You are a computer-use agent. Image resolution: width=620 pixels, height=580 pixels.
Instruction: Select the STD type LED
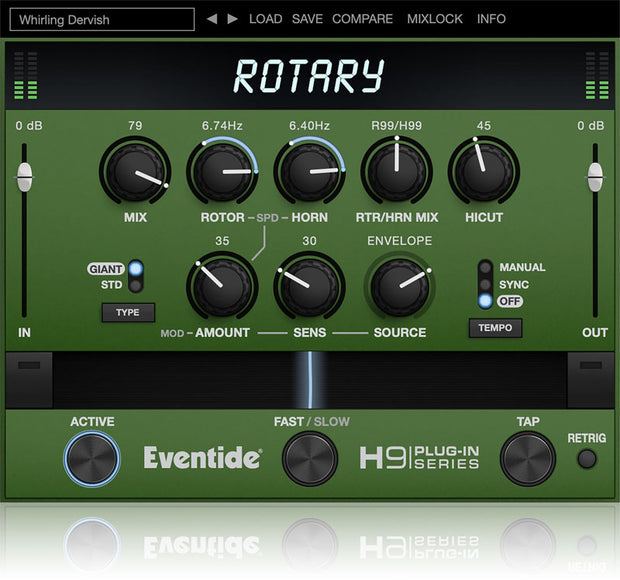[x=136, y=285]
